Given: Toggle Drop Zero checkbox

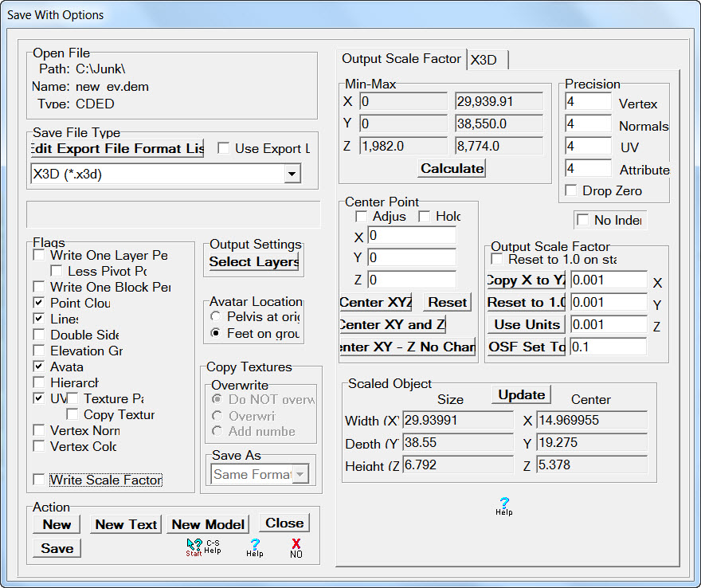Looking at the screenshot, I should pos(571,190).
